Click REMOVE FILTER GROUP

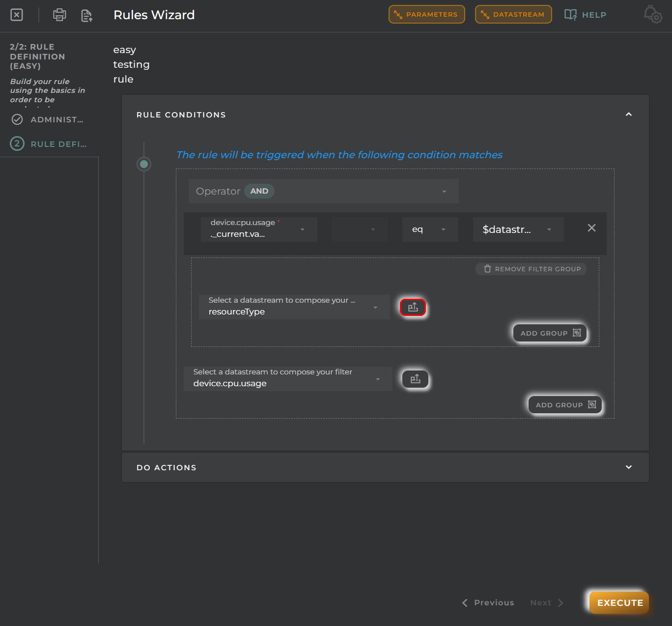coord(531,269)
